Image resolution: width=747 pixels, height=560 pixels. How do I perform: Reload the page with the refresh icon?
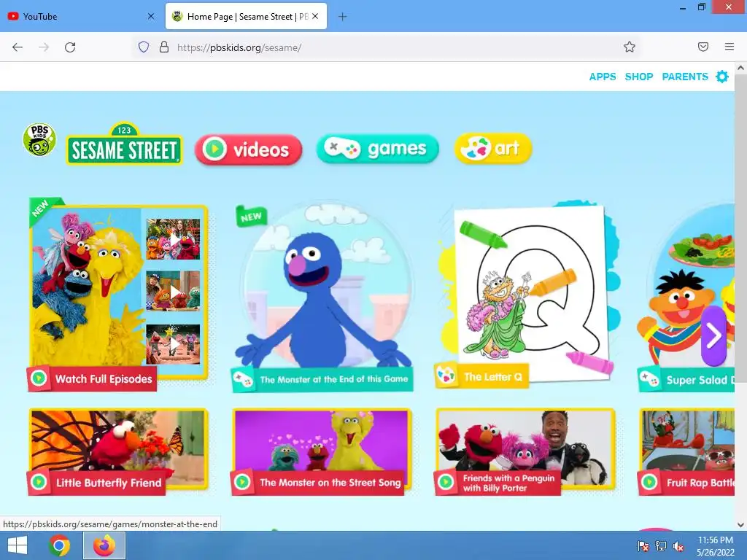pos(70,47)
